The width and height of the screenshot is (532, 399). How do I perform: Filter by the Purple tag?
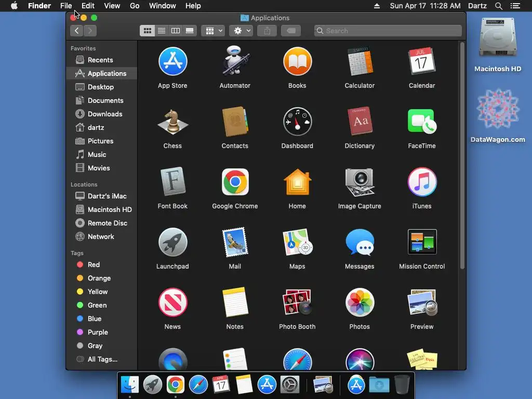[101, 332]
